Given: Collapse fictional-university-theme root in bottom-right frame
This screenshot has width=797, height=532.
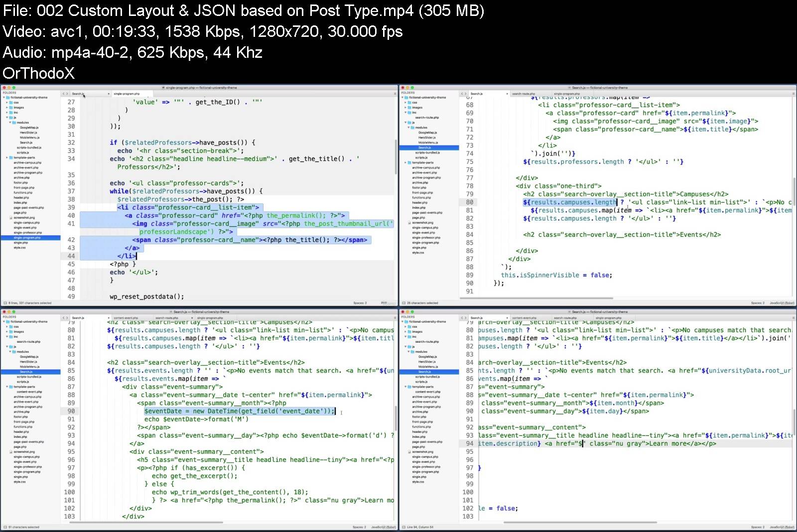Looking at the screenshot, I should click(x=403, y=322).
